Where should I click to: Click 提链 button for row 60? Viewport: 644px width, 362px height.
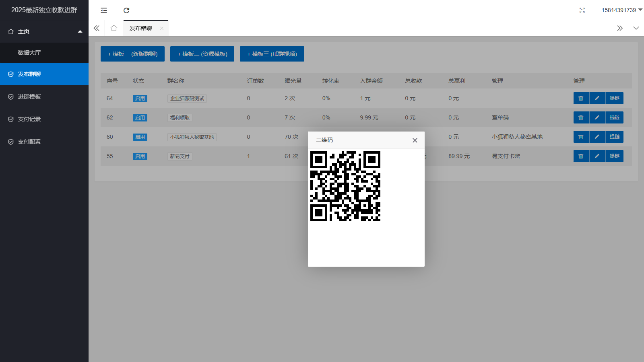pyautogui.click(x=614, y=137)
